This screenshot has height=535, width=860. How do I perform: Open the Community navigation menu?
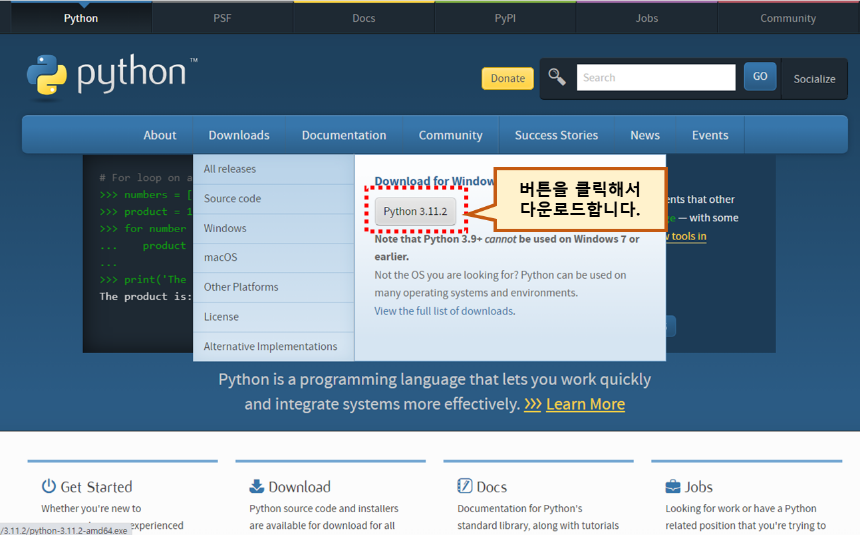tap(450, 135)
